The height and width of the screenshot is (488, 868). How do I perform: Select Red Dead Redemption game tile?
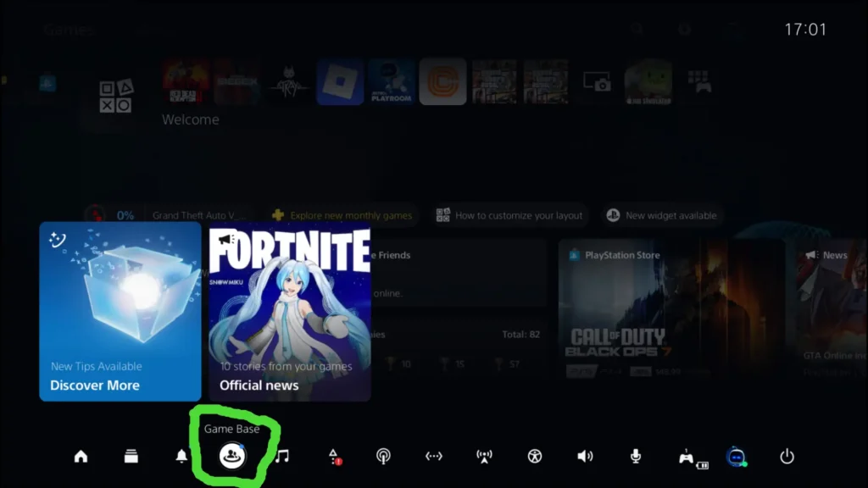point(186,82)
